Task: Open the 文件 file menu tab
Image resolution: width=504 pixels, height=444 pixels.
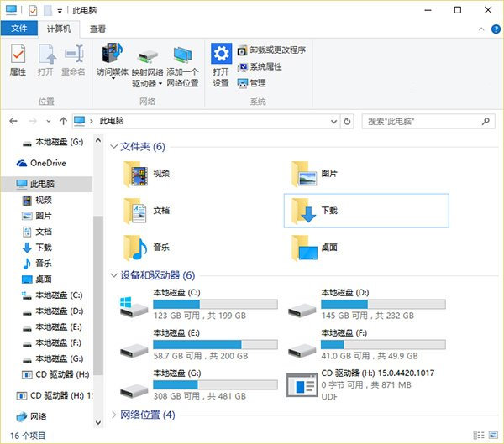Action: tap(19, 29)
